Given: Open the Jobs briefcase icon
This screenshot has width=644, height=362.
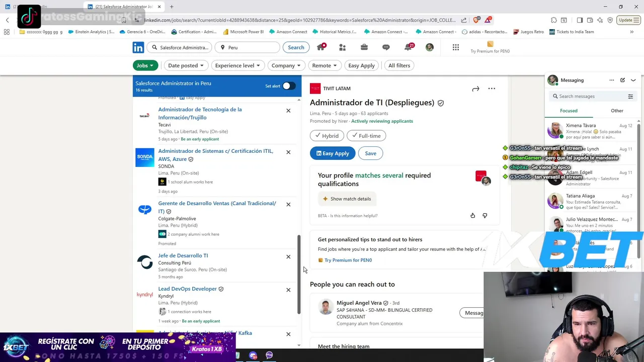Looking at the screenshot, I should pyautogui.click(x=364, y=47).
